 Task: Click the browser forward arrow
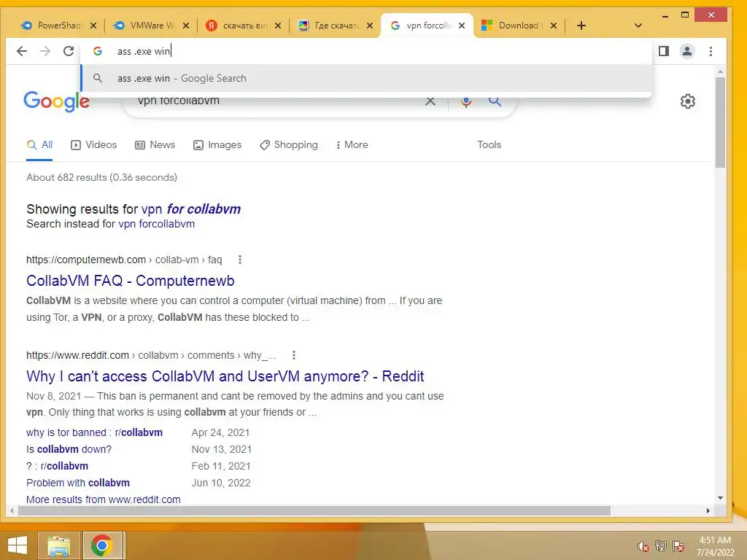44,51
